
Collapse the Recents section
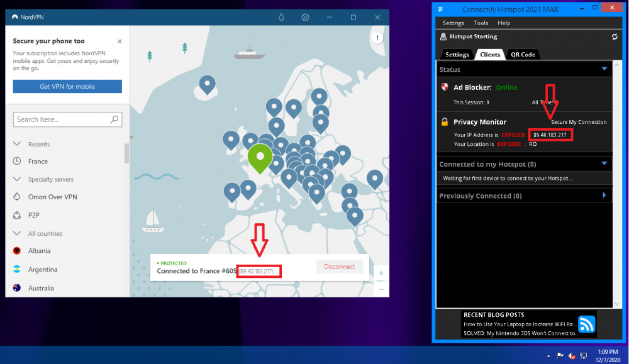tap(16, 144)
